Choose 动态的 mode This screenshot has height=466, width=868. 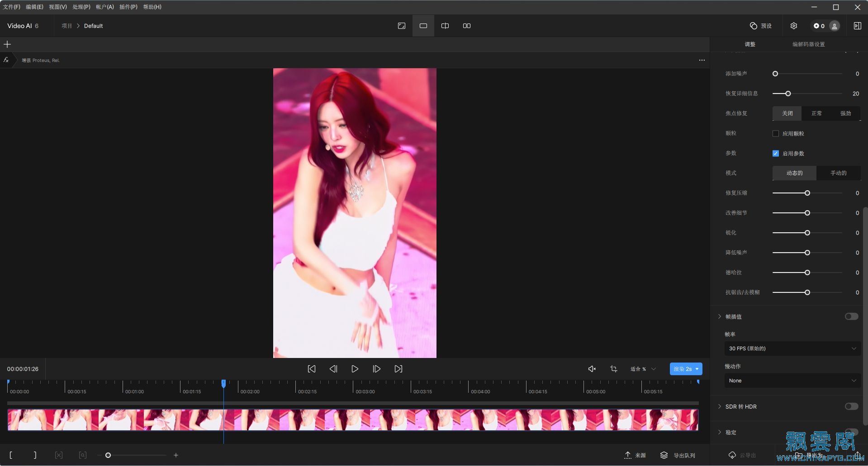coord(794,173)
